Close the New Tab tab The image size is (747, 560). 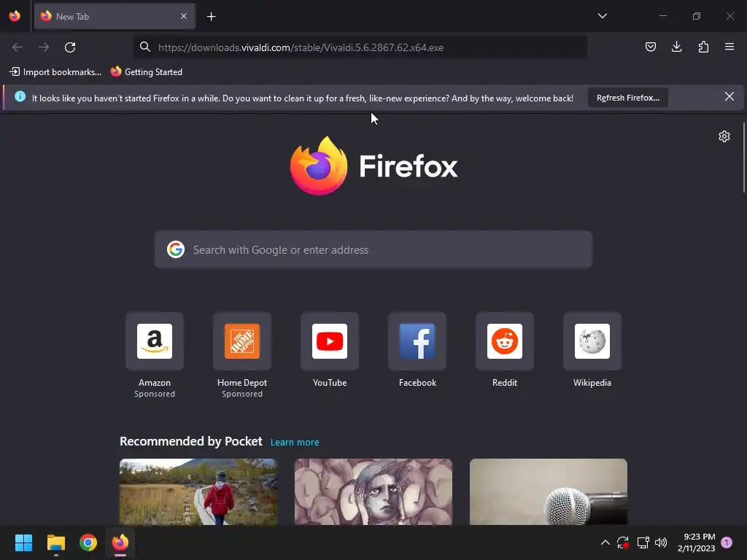coord(184,16)
